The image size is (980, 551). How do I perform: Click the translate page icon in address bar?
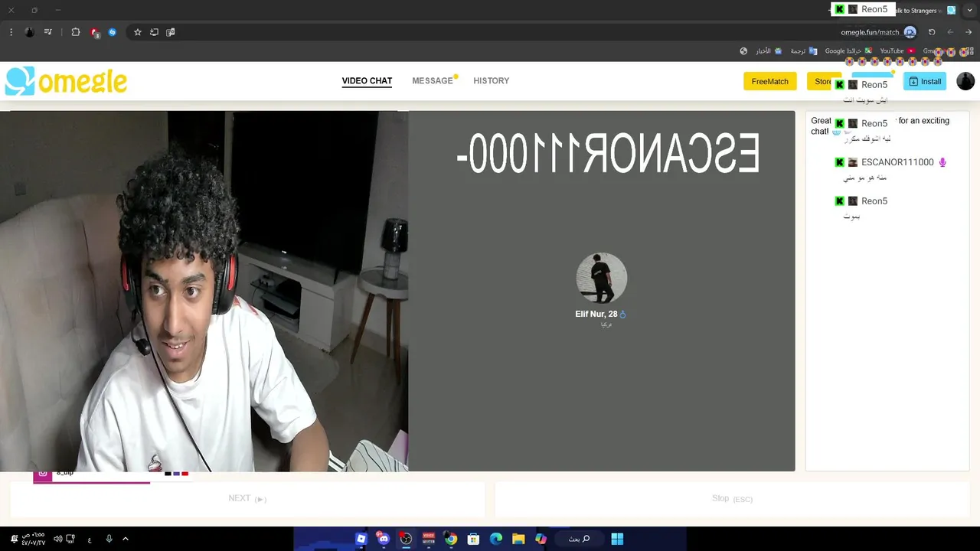pyautogui.click(x=171, y=32)
